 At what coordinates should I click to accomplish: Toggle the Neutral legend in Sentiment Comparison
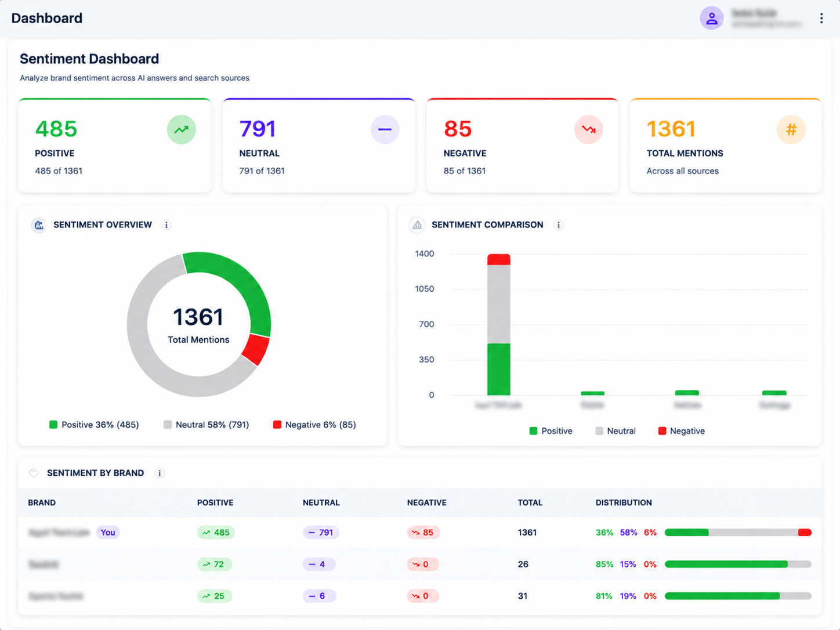tap(615, 431)
